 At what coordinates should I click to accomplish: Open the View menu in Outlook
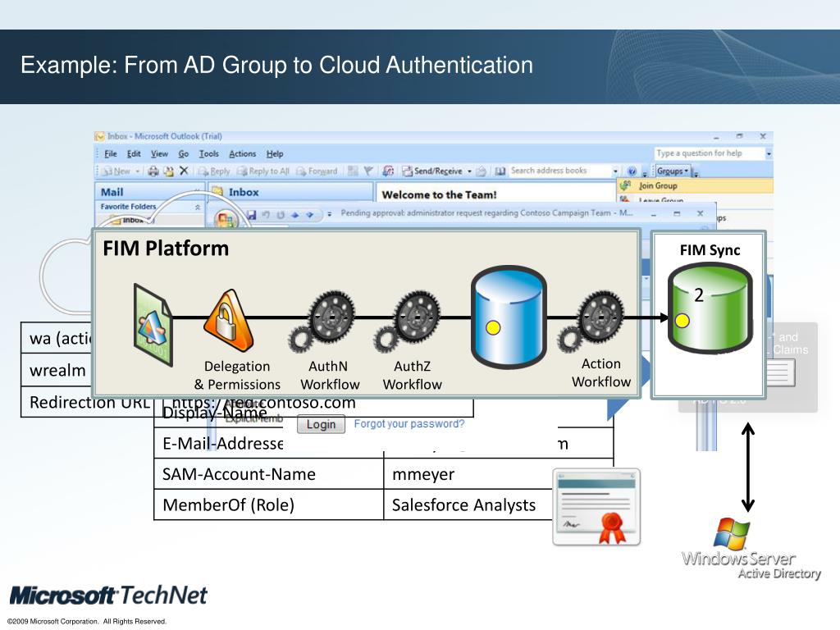click(x=159, y=153)
